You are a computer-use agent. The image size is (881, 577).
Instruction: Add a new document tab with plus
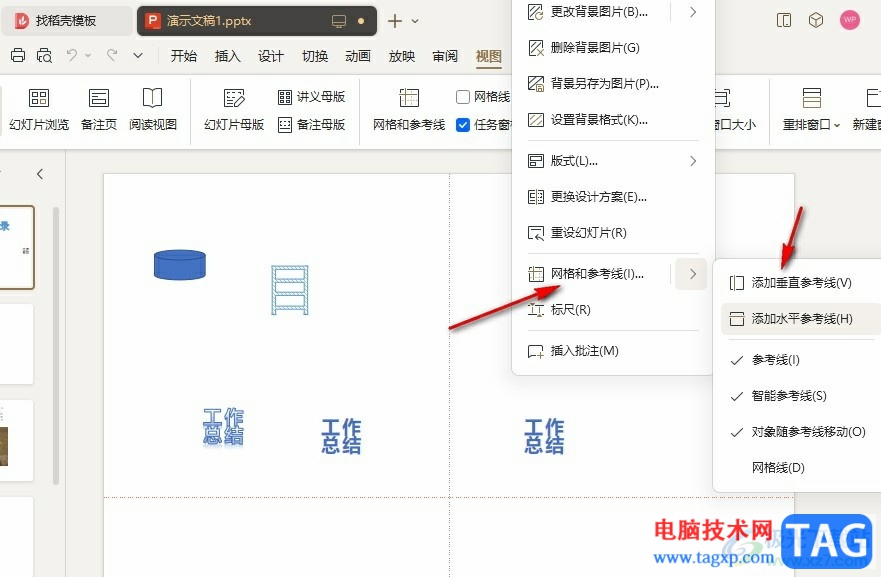click(395, 21)
